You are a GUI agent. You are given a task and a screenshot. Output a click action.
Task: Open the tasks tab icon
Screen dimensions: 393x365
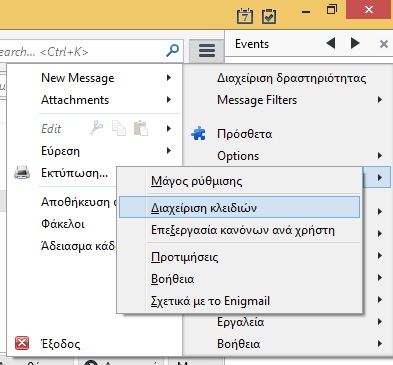[x=269, y=16]
